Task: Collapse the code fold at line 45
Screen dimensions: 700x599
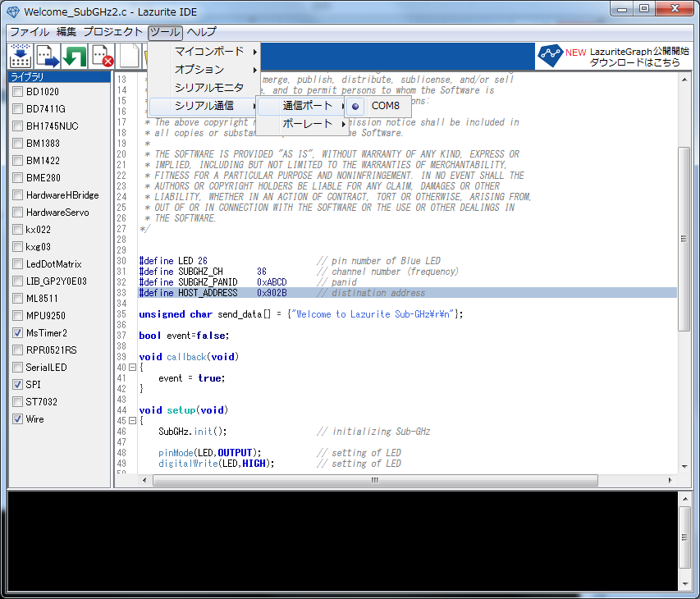Action: tap(132, 420)
